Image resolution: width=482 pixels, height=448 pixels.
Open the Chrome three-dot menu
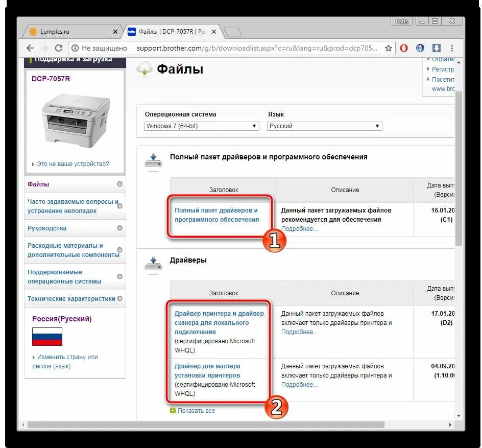click(x=452, y=48)
